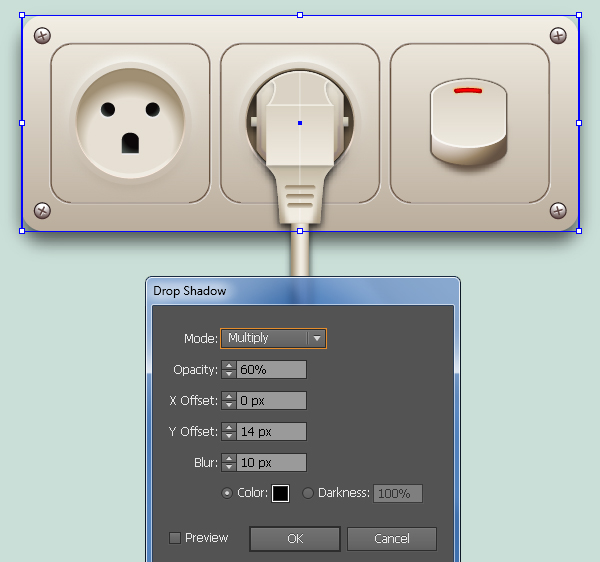Select the Darkness radio button
This screenshot has height=562, width=600.
(308, 493)
